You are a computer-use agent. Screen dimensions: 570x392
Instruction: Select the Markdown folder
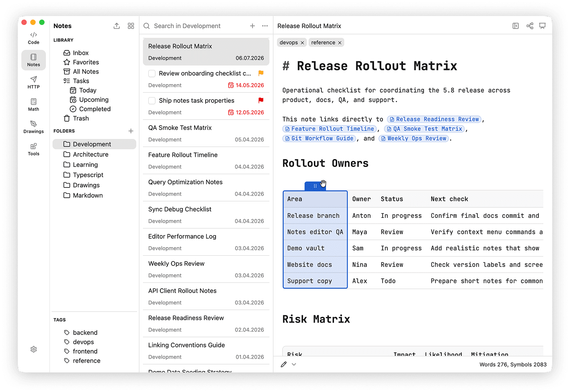tap(94, 195)
